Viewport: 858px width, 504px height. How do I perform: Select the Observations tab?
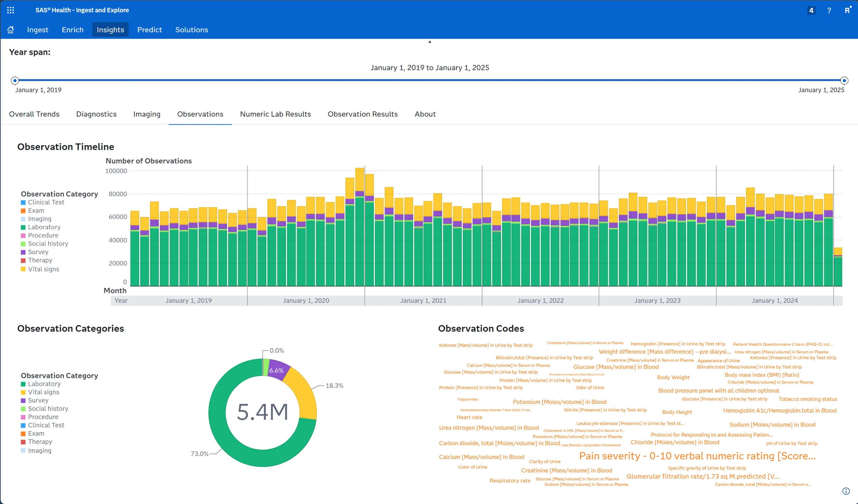click(x=200, y=114)
